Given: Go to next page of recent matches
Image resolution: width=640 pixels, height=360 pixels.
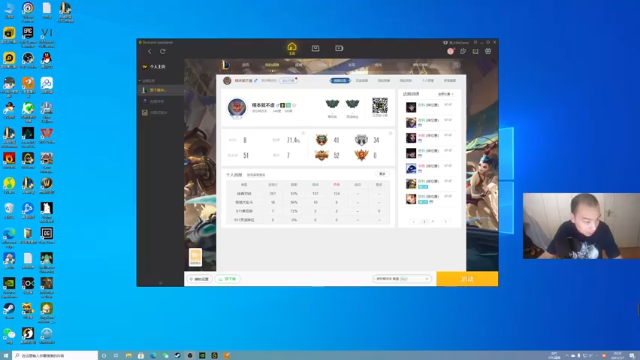Looking at the screenshot, I should [x=445, y=222].
